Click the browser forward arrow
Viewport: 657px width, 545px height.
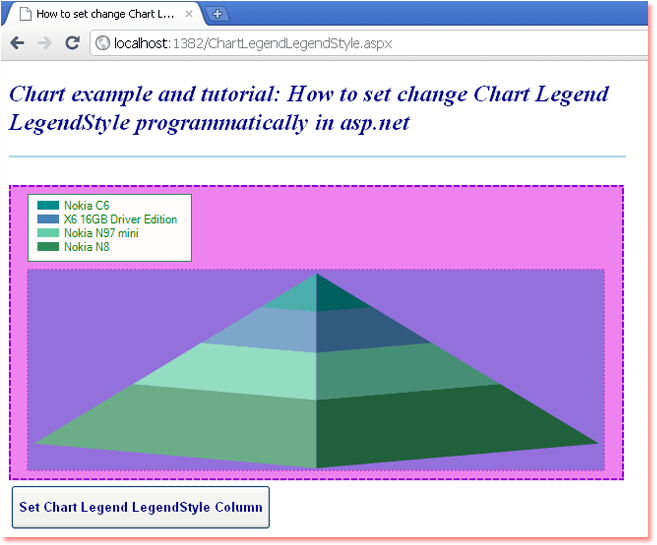44,43
